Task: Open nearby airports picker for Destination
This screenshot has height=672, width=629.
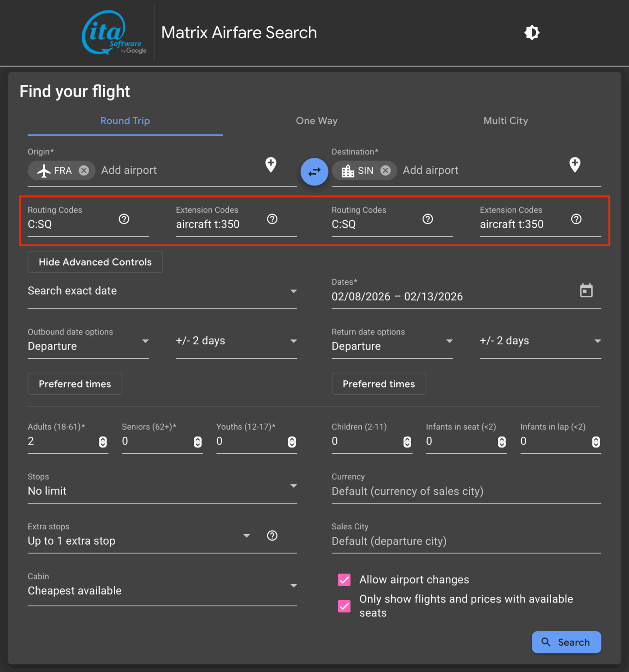Action: point(574,165)
